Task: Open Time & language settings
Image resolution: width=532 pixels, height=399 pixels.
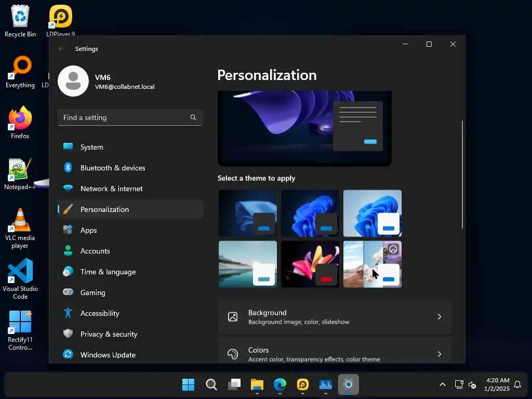Action: 130,271
